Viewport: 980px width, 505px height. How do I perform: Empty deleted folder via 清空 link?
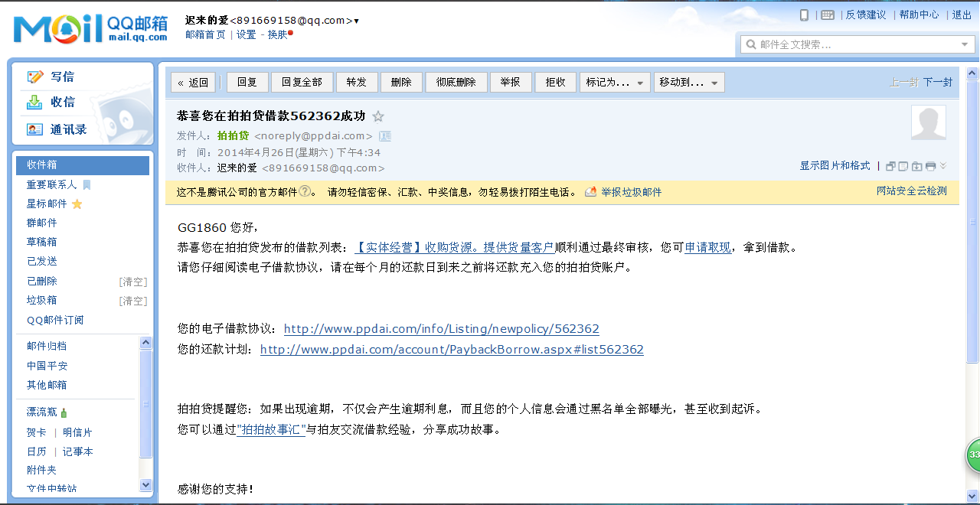click(133, 282)
